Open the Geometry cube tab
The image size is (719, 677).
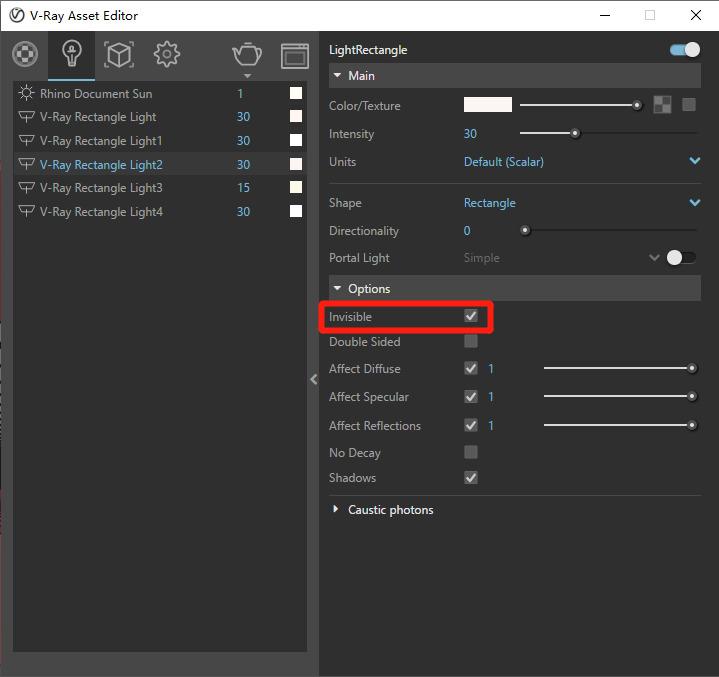tap(119, 55)
